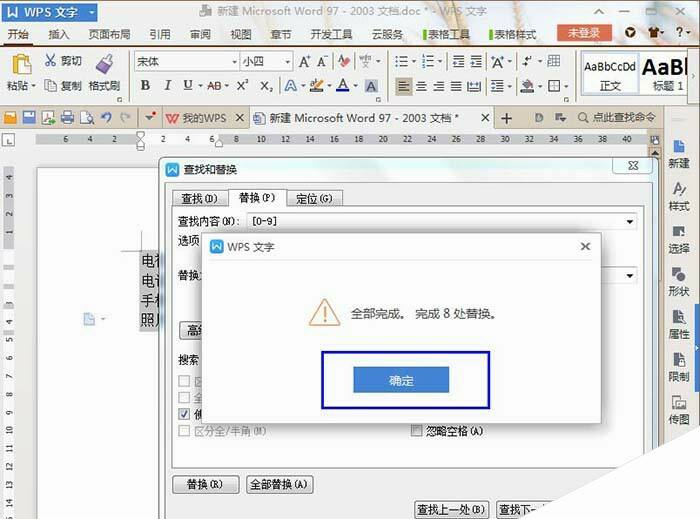Click the 全部替换(A) button

pyautogui.click(x=279, y=485)
